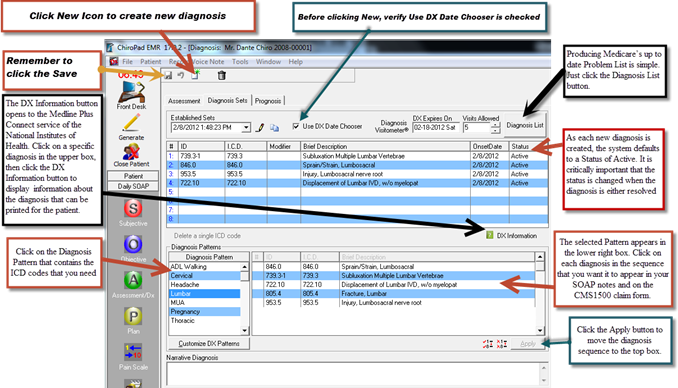Screen dimensions: 678x388
Task: Click pattern codes grid scrollbar down arrow
Action: click(540, 330)
